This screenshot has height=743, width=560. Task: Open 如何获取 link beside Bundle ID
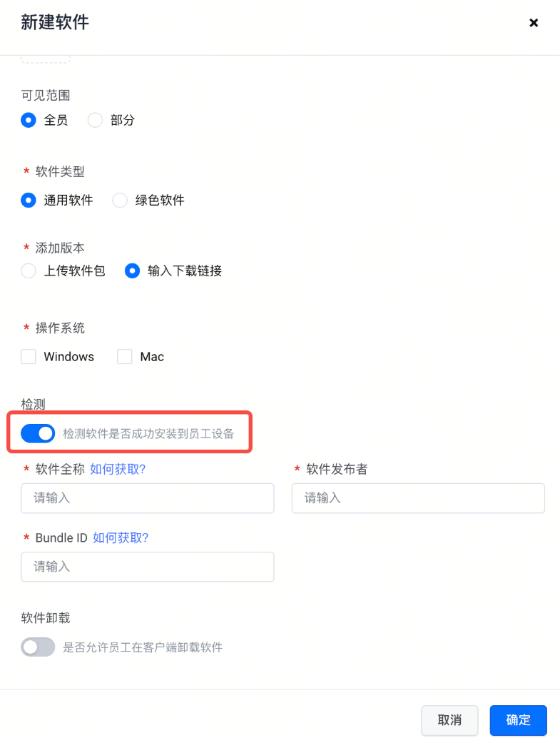(121, 537)
